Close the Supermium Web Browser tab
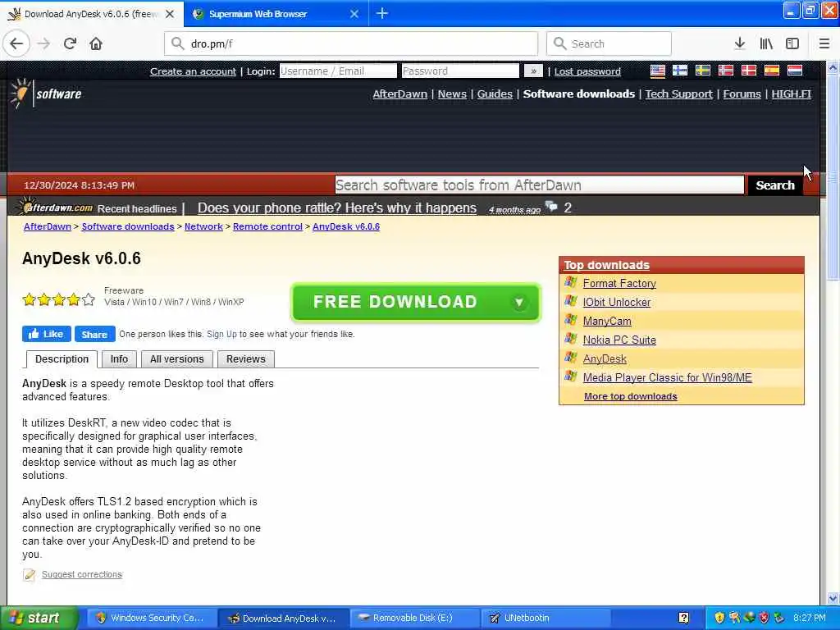Viewport: 840px width, 630px height. [354, 14]
